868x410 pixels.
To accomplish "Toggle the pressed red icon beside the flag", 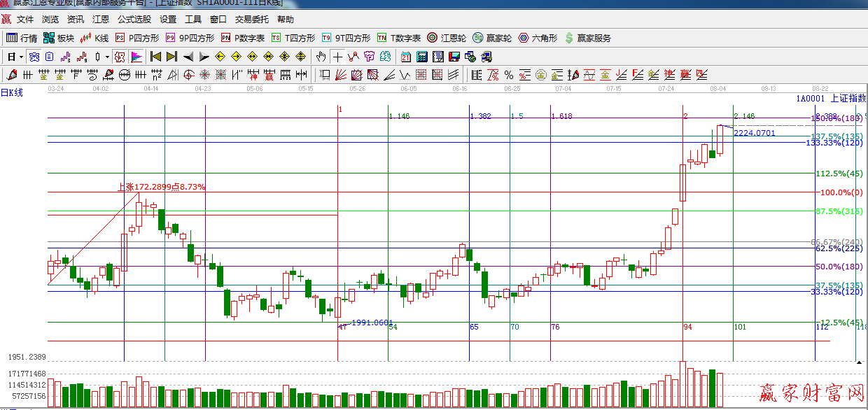I will (x=120, y=57).
